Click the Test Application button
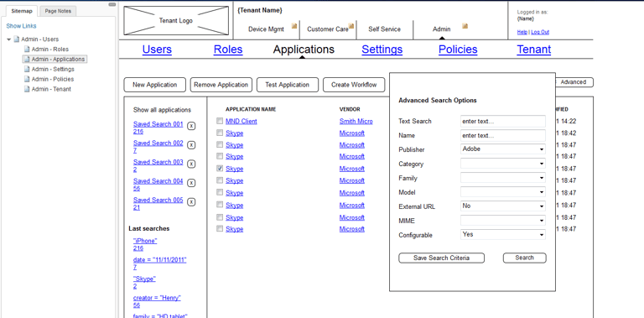 tap(288, 85)
